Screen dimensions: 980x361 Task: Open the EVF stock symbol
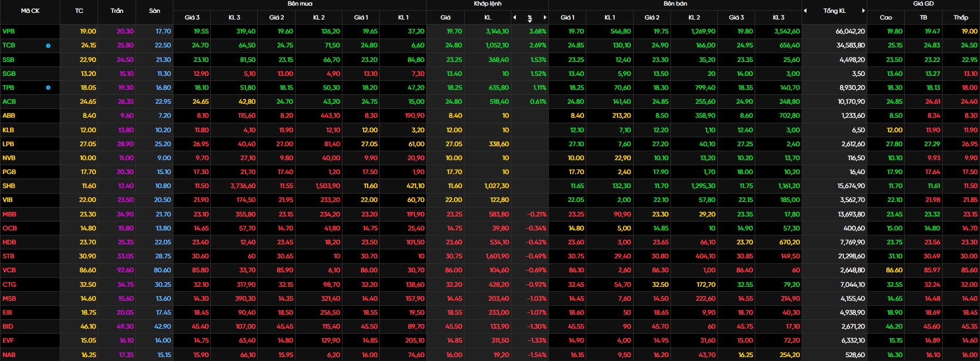pyautogui.click(x=8, y=340)
